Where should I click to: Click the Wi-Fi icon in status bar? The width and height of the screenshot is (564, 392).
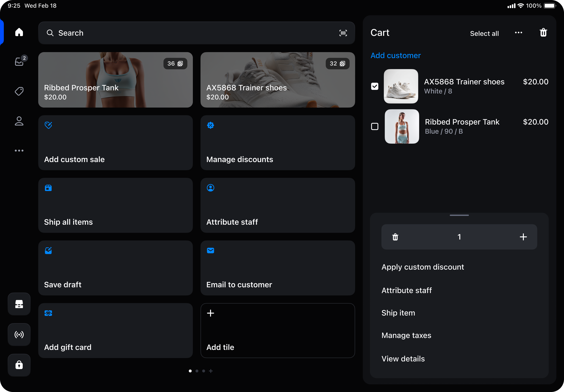pos(521,6)
